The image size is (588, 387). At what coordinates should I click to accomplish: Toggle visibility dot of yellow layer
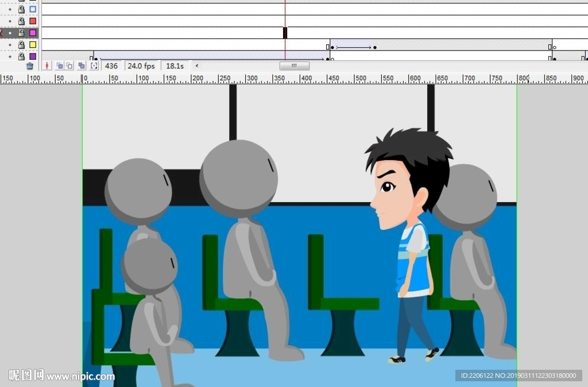coord(10,45)
